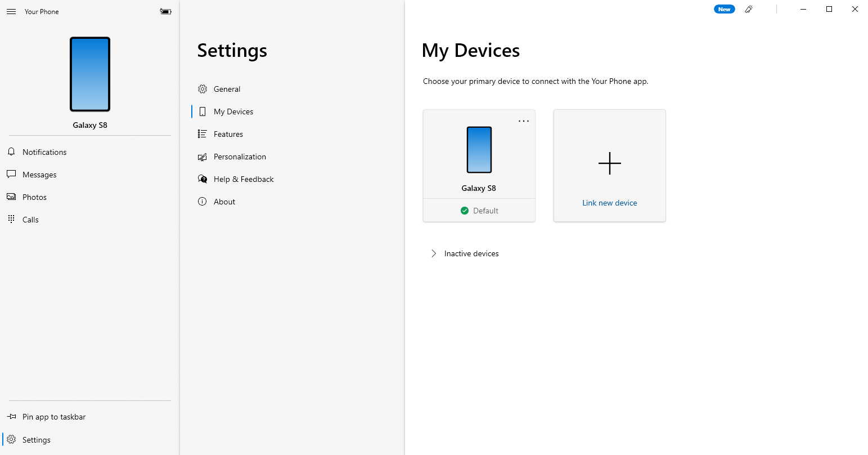Open General settings
The image size is (868, 455).
click(292, 89)
